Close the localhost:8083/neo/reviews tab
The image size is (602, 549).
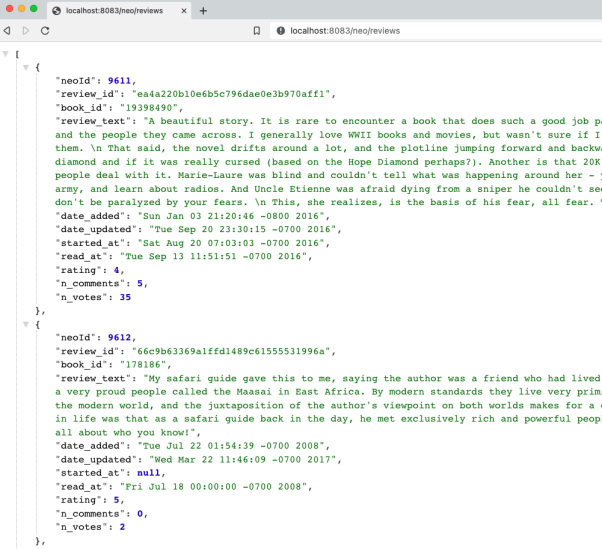click(184, 11)
